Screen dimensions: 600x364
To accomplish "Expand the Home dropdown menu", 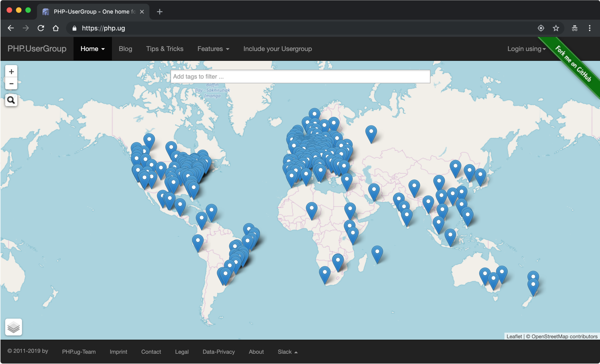I will pos(93,49).
